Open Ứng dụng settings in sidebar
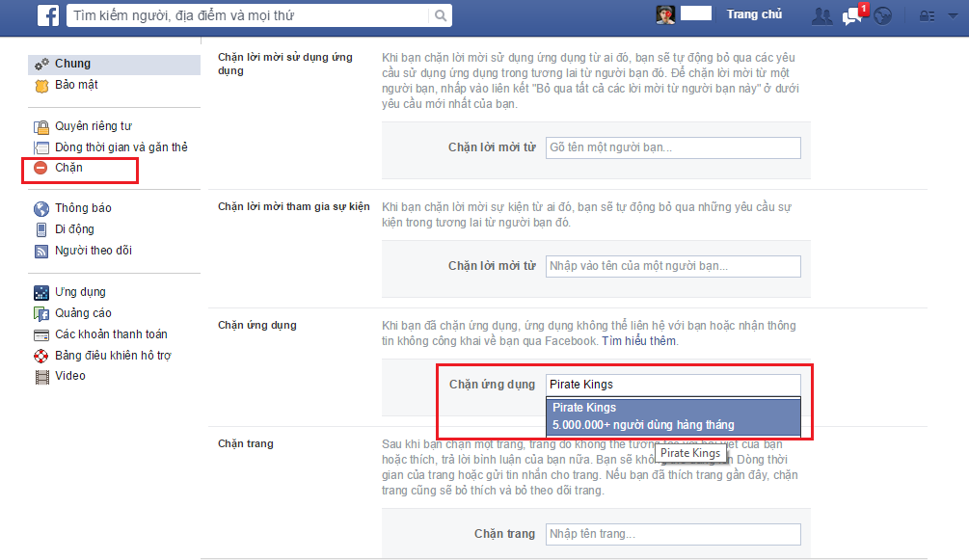This screenshot has height=560, width=969. (x=80, y=292)
